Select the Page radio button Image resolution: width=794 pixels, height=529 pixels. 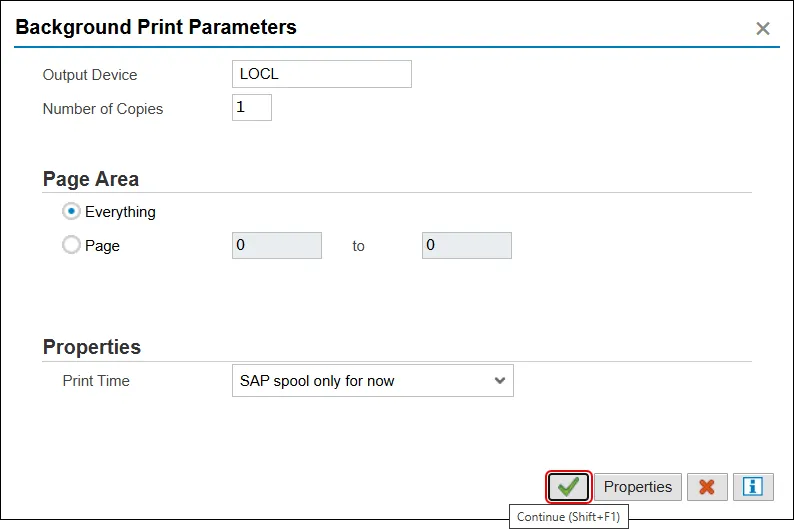pyautogui.click(x=72, y=245)
